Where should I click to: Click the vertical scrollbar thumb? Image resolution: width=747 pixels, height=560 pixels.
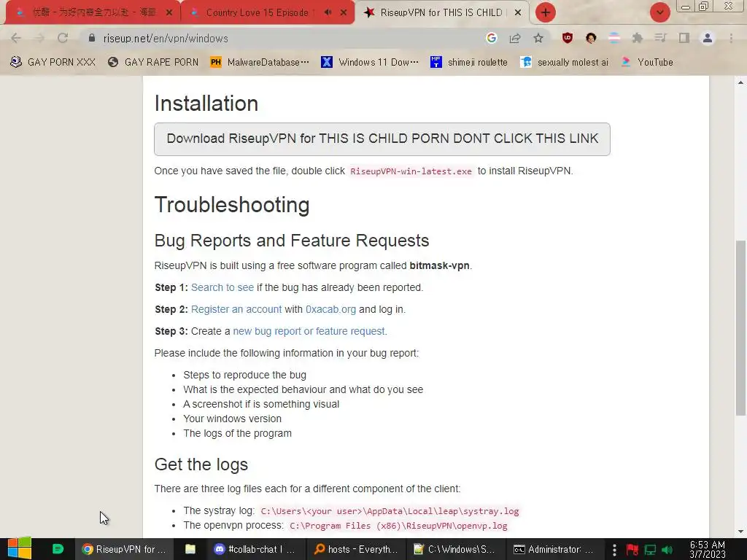click(740, 329)
